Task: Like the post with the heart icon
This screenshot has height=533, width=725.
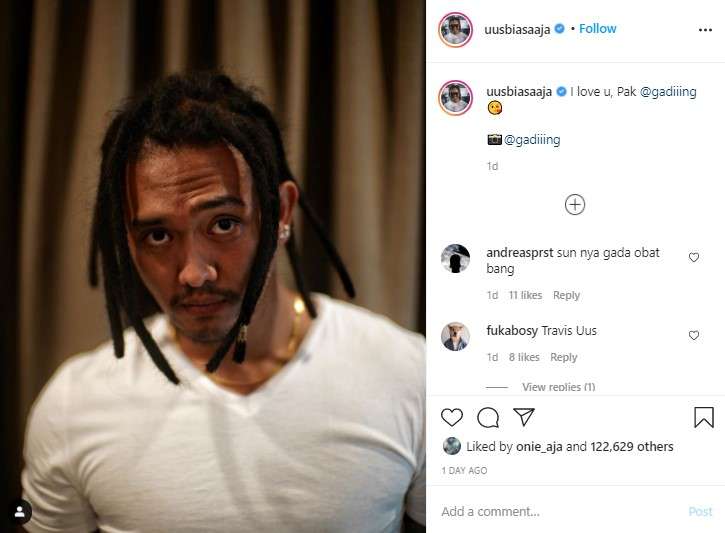Action: [452, 417]
